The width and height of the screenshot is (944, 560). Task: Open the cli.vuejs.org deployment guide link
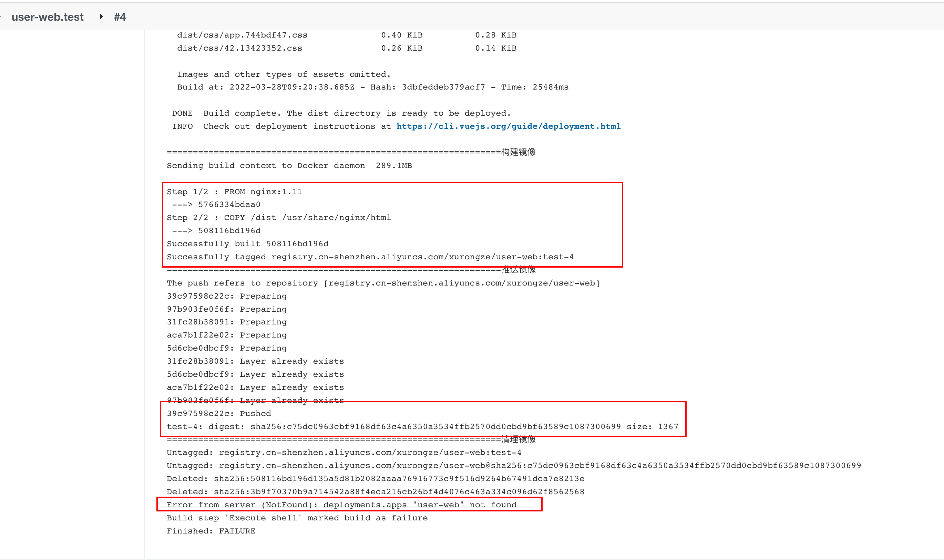[509, 126]
